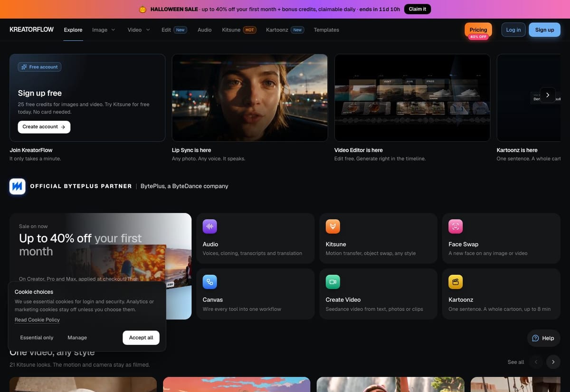Click the Free account sparkle badge
Image resolution: width=570 pixels, height=392 pixels.
pos(39,67)
